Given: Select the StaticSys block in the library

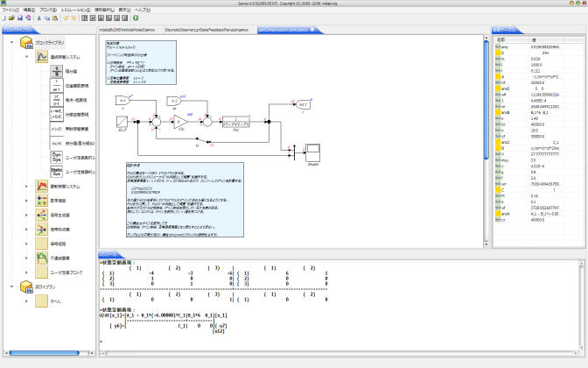Looking at the screenshot, I should [57, 171].
